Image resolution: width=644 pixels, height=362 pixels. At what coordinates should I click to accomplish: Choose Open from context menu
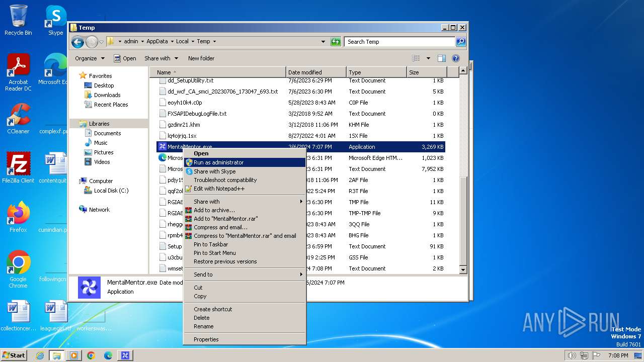click(245, 153)
